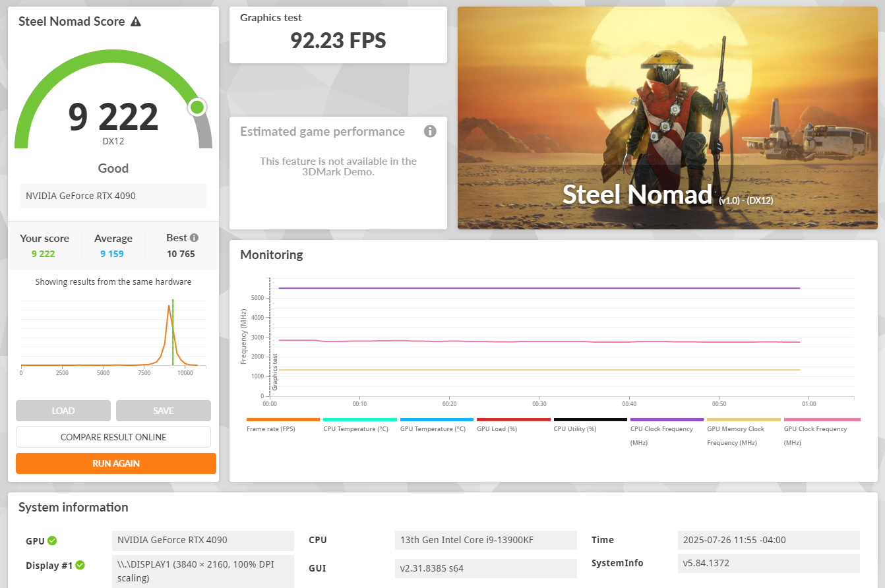Click the Average value 9 159
Image resolution: width=885 pixels, height=588 pixels.
tap(112, 254)
